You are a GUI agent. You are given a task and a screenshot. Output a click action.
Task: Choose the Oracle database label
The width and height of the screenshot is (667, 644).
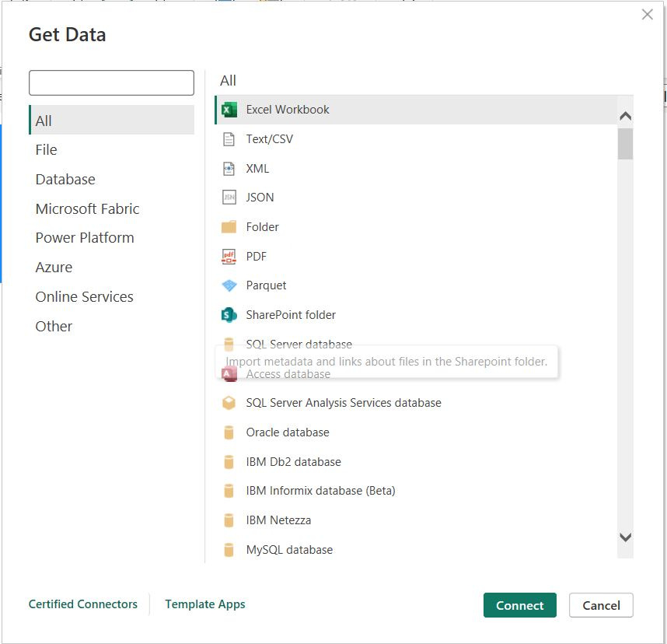[x=288, y=432]
